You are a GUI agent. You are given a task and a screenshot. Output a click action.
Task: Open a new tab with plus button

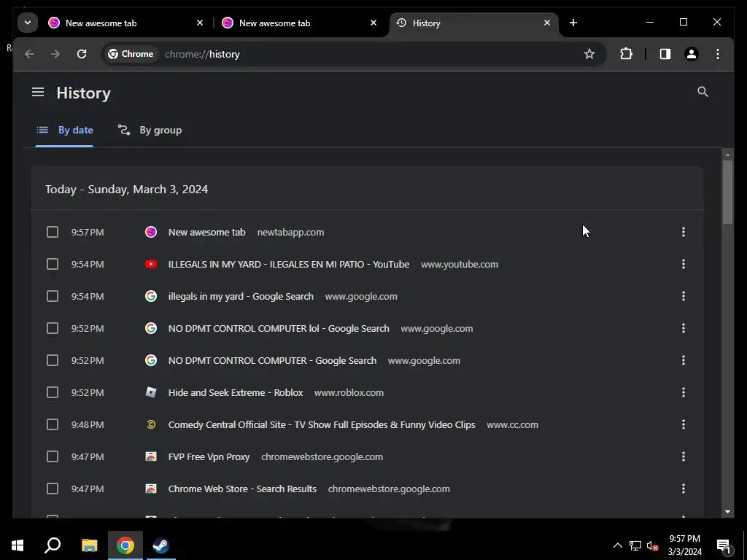pyautogui.click(x=573, y=23)
